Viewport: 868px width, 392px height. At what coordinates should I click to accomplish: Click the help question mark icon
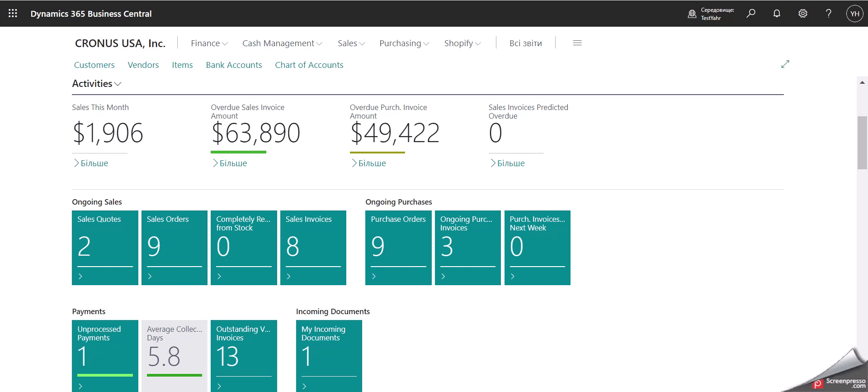pos(829,14)
